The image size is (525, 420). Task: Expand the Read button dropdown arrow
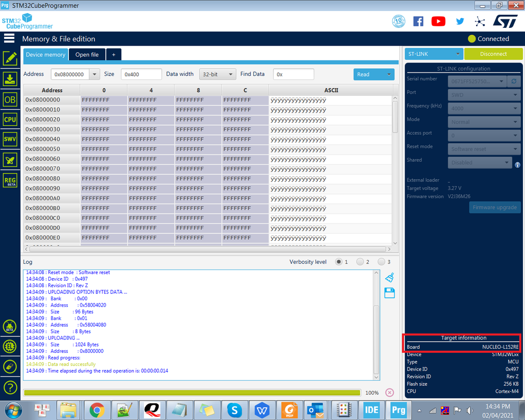tap(389, 74)
